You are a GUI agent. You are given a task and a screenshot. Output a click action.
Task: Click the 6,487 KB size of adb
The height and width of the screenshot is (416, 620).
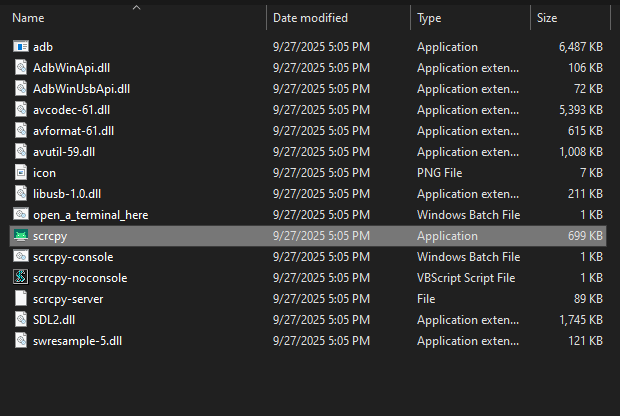[x=580, y=47]
